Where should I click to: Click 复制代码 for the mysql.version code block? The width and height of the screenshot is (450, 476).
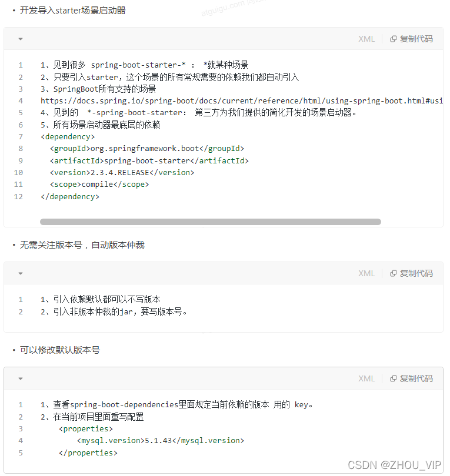click(x=411, y=378)
